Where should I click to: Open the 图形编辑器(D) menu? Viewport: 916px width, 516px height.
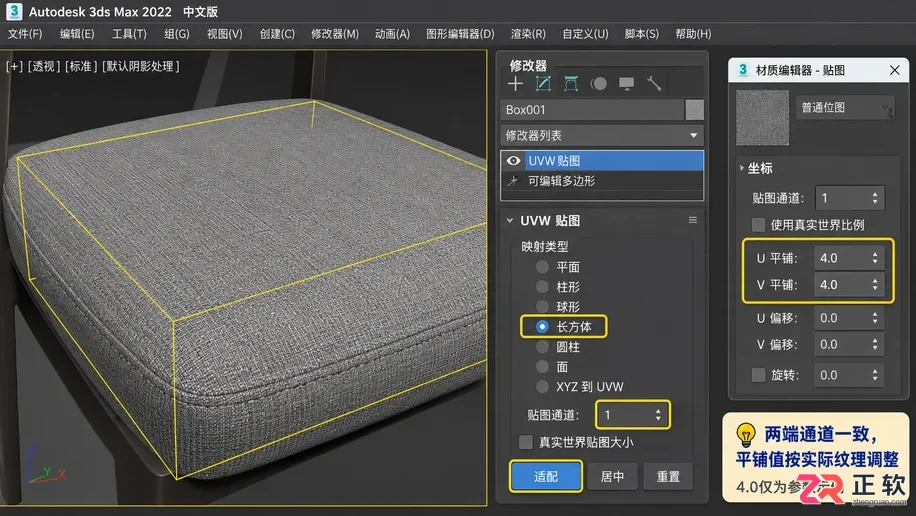click(x=460, y=34)
